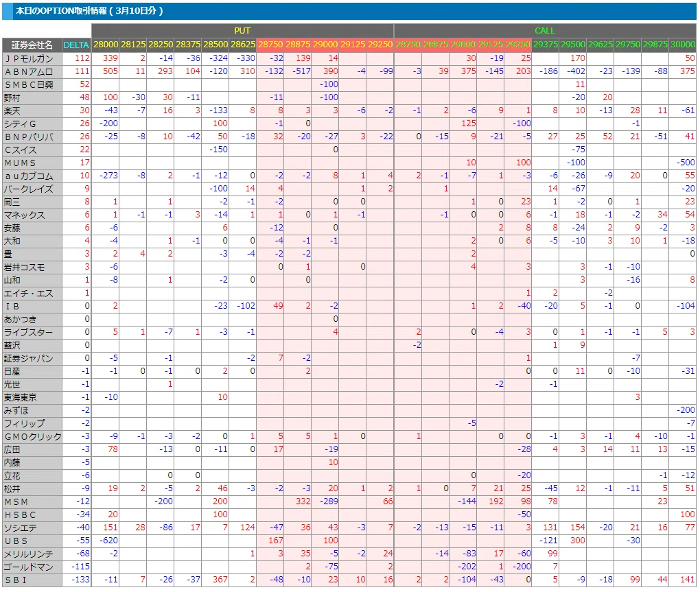Screen dimensions: 700x592
Task: Click ABNアムロ CALL 29500 value -402
Action: (576, 71)
